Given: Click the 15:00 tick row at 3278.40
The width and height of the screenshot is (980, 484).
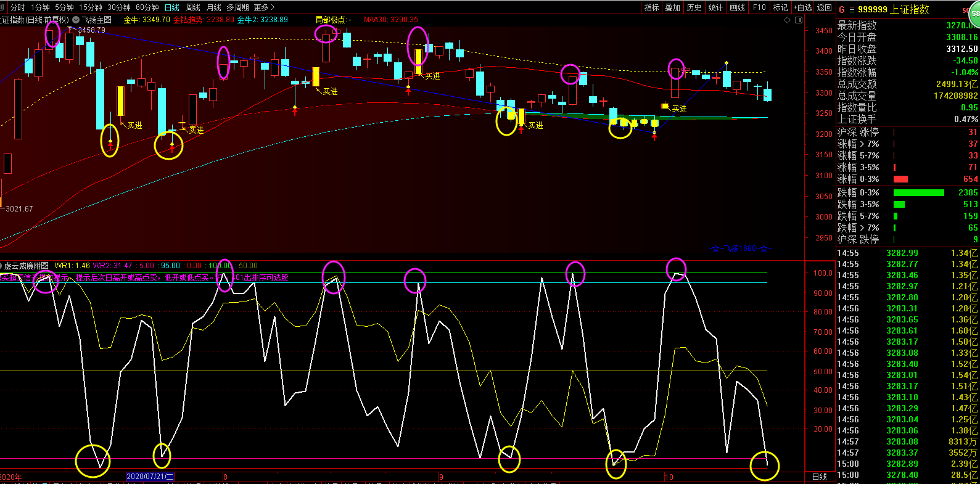Looking at the screenshot, I should 908,475.
